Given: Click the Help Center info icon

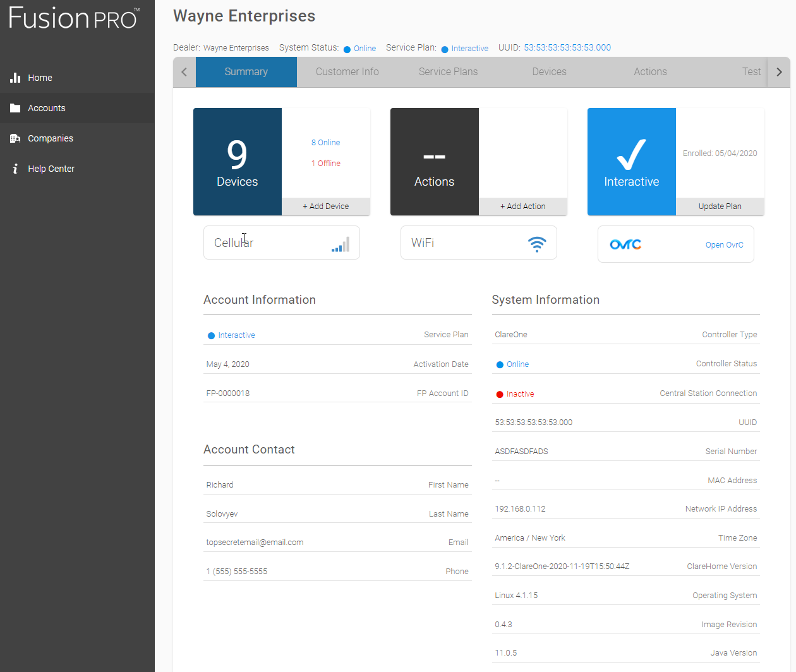Looking at the screenshot, I should (x=15, y=169).
